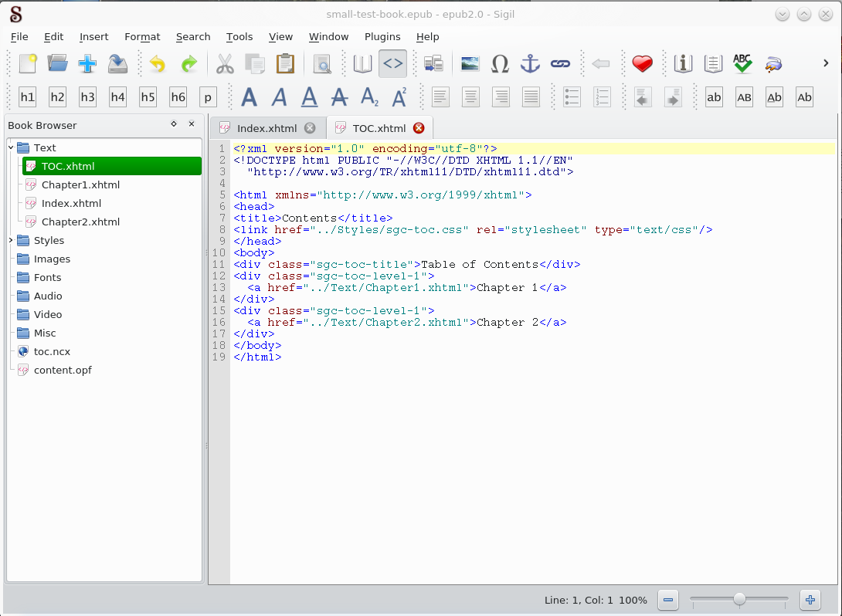Viewport: 842px width, 616px height.
Task: Click the Undo arrow icon
Action: tap(158, 64)
